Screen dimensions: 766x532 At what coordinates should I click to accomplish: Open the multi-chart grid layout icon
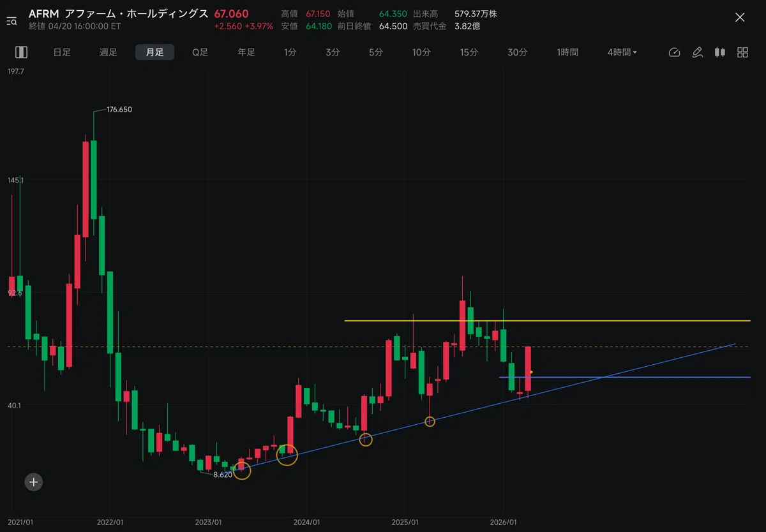[742, 52]
